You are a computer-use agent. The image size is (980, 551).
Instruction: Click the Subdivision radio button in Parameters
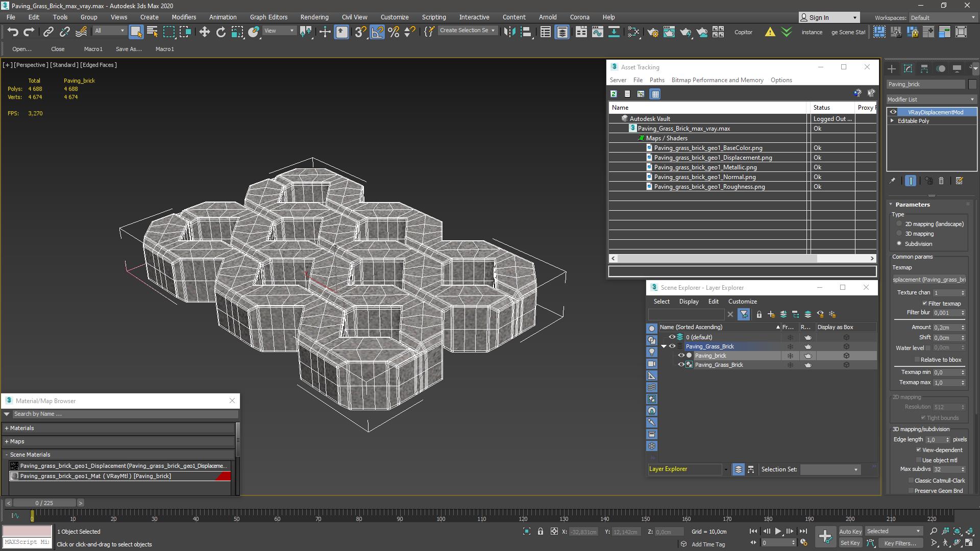(900, 243)
